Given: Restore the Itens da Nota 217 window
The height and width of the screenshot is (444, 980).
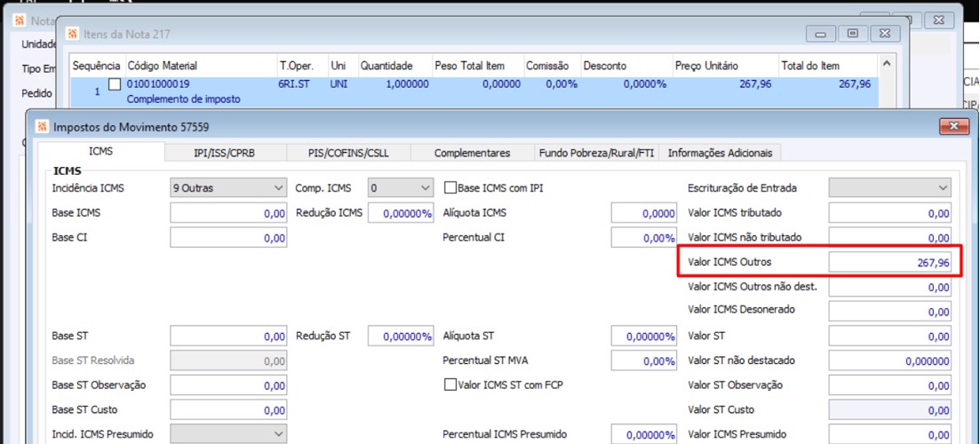Looking at the screenshot, I should (x=852, y=34).
